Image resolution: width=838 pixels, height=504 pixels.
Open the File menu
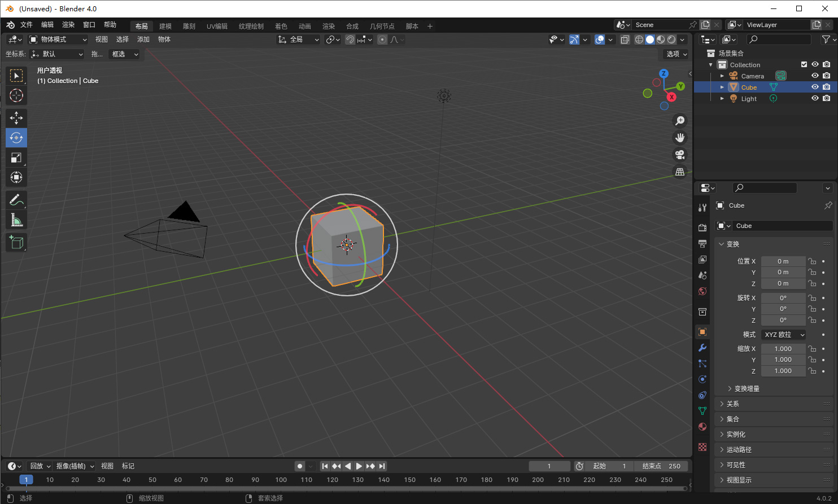pyautogui.click(x=27, y=25)
